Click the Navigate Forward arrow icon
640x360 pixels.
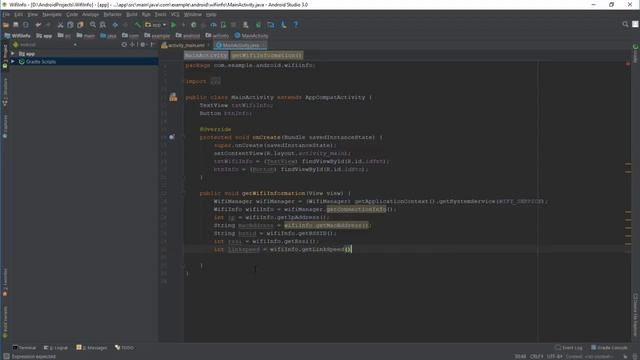click(x=125, y=25)
